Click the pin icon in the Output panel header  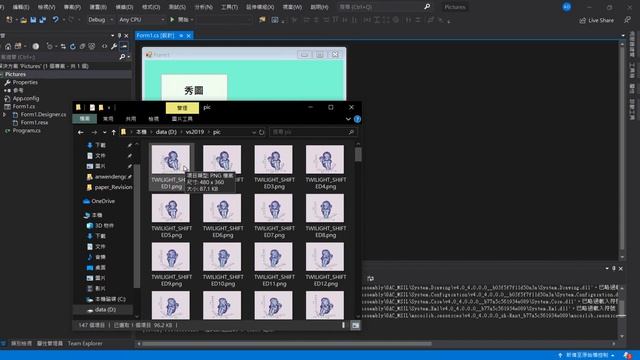[613, 268]
